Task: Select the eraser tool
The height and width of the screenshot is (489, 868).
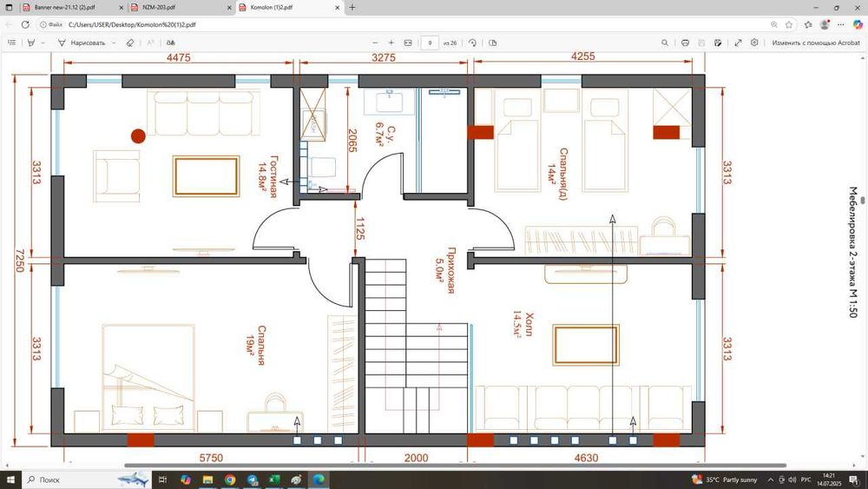Action: pyautogui.click(x=129, y=43)
